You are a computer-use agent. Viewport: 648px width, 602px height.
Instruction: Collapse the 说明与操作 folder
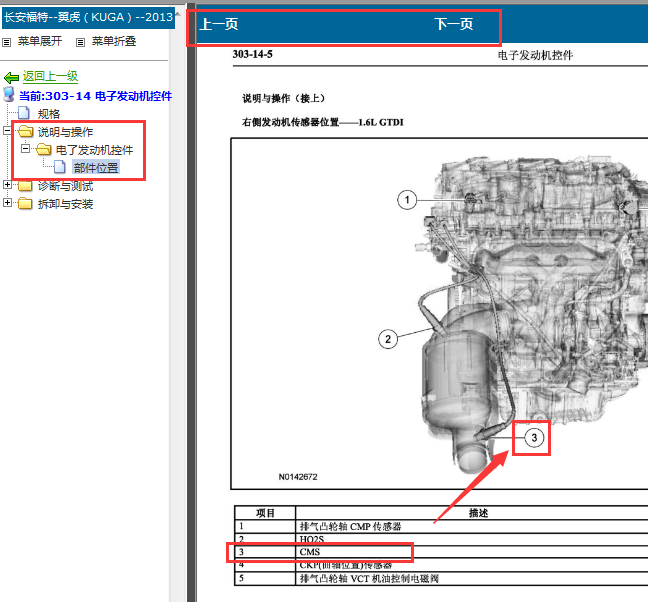(7, 131)
